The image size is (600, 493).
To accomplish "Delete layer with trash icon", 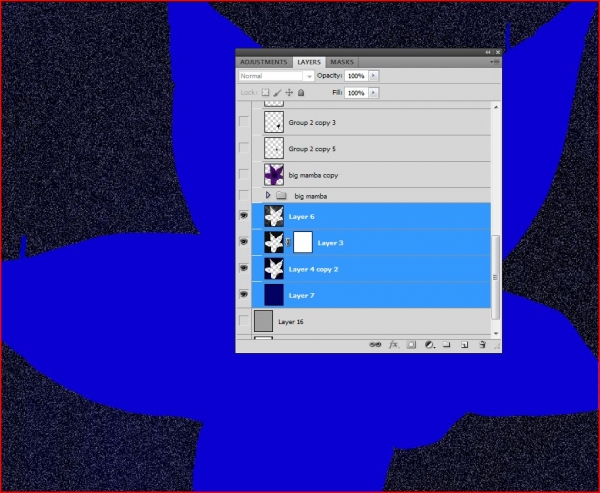I will tap(483, 344).
